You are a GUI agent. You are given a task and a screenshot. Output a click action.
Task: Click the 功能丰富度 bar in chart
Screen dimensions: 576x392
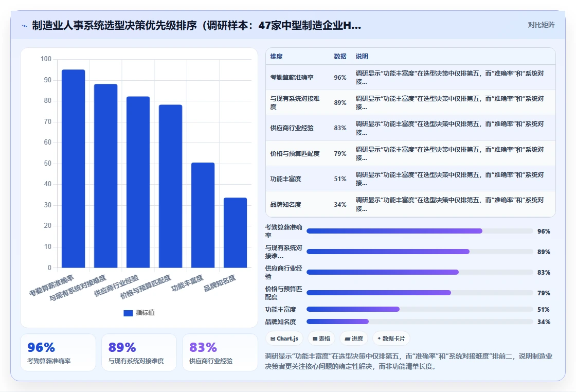203,215
